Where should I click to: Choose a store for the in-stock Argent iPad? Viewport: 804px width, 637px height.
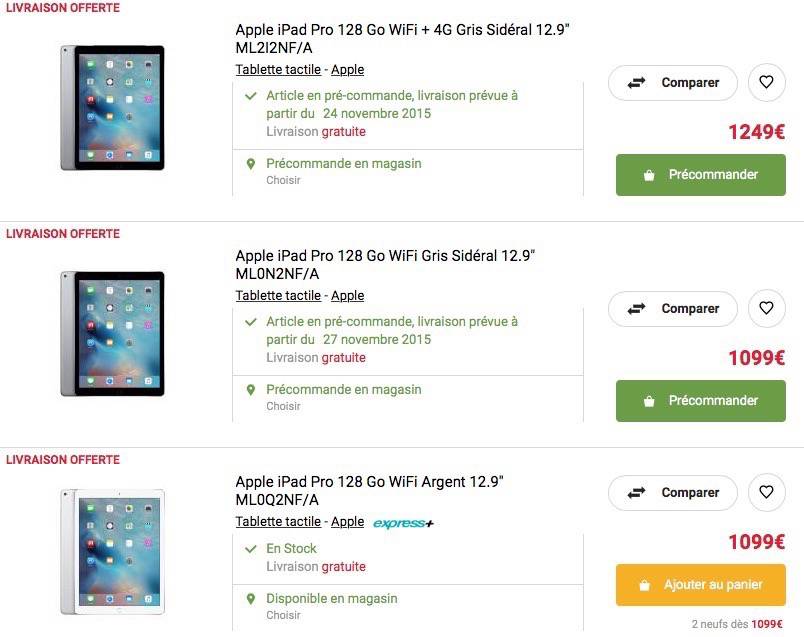[x=283, y=615]
